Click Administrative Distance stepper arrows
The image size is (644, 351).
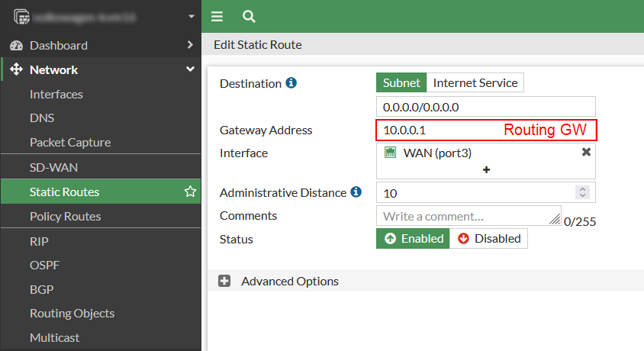583,192
